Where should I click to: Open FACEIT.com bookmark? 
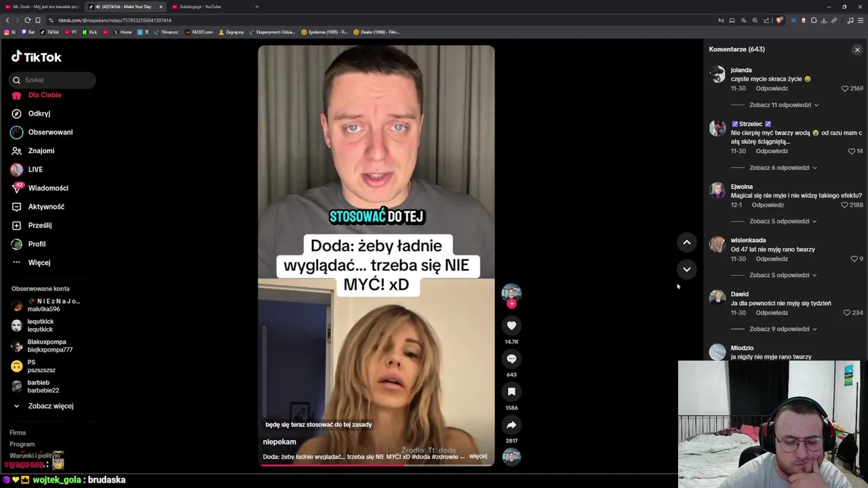(x=199, y=32)
